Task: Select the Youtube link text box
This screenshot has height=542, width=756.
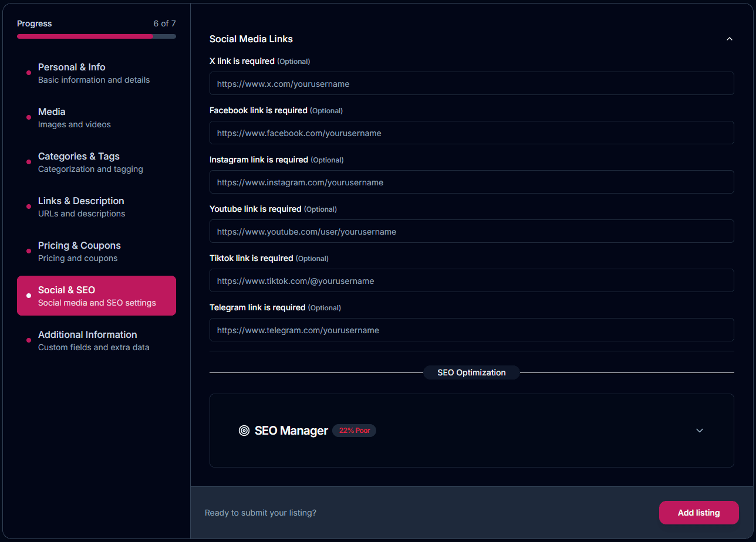Action: click(x=471, y=231)
